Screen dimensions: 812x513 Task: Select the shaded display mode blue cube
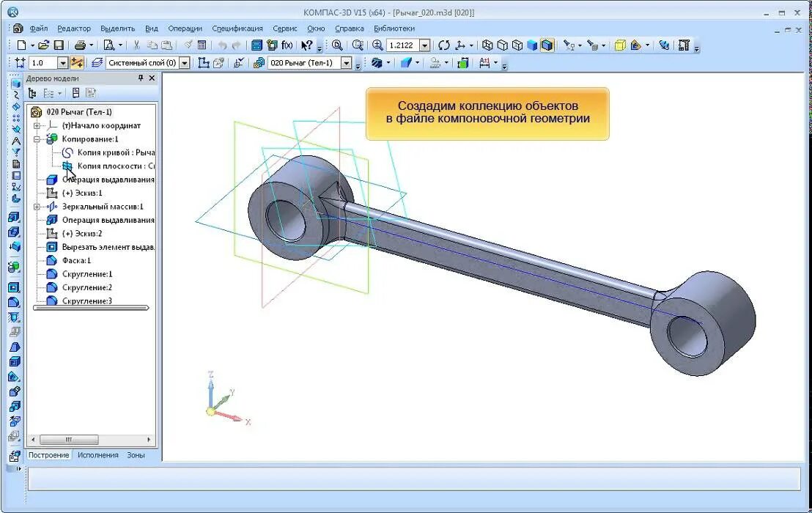coord(532,45)
